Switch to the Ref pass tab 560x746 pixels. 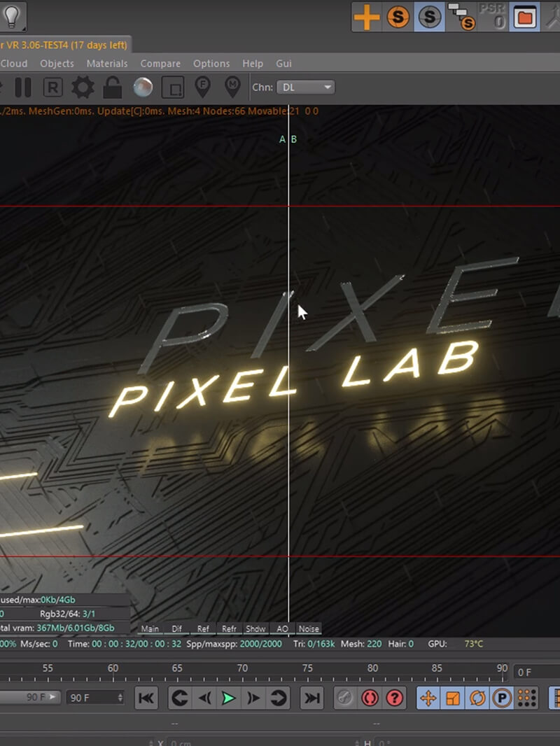click(203, 628)
